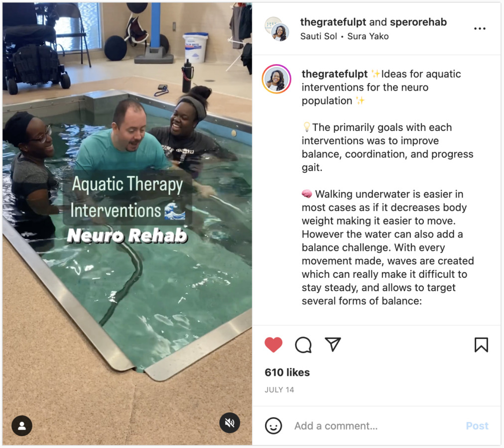Unmute the video with speaker icon
The image size is (504, 448).
point(230,423)
